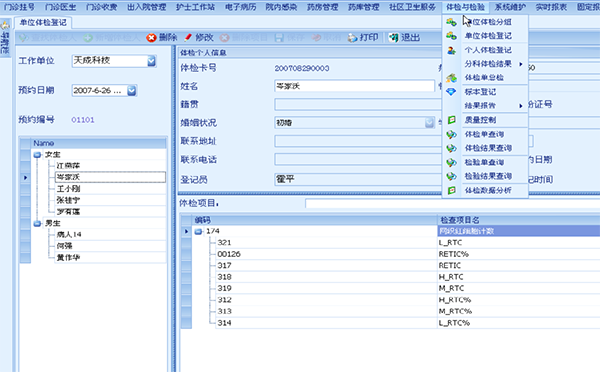Click the 登记员 field showing 霍平
600x372 pixels.
pyautogui.click(x=358, y=179)
